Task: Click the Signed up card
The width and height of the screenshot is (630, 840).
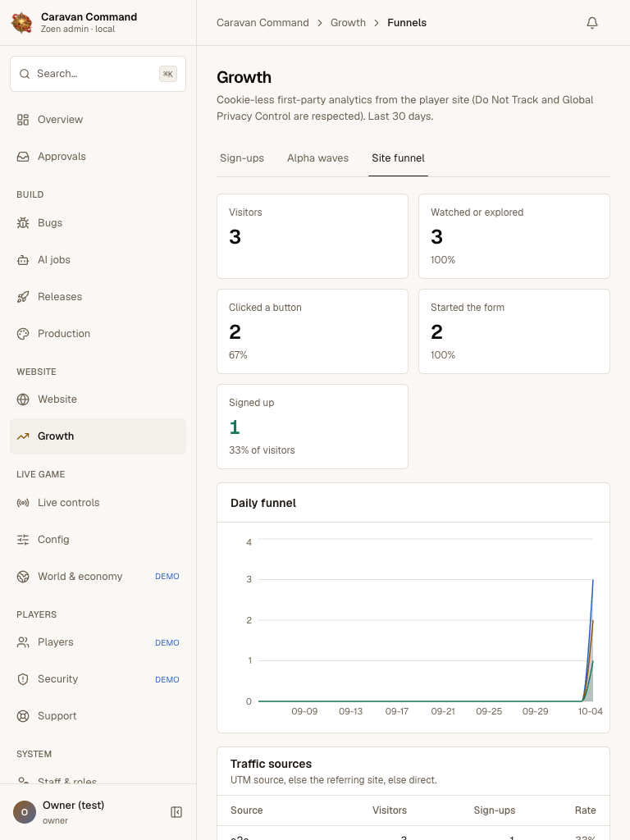Action: click(313, 427)
